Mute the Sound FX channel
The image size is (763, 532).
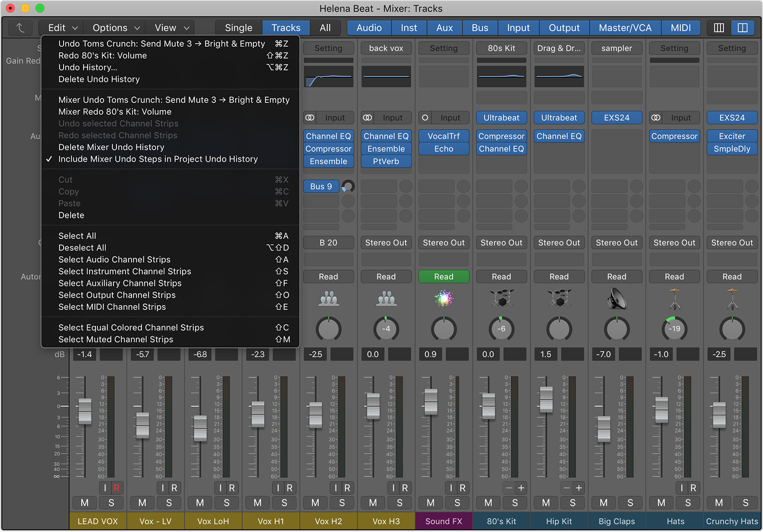pos(430,503)
